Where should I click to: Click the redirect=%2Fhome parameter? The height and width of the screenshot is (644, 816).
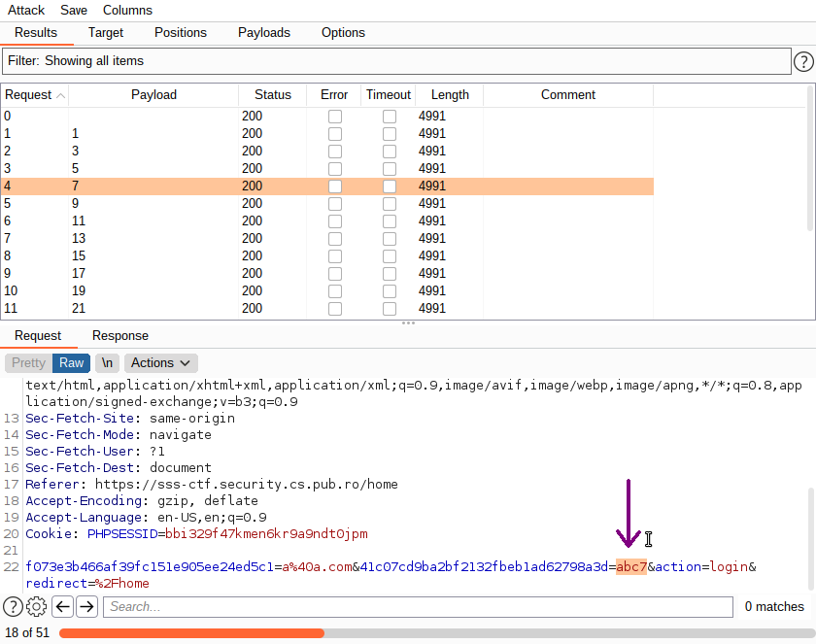pos(87,584)
